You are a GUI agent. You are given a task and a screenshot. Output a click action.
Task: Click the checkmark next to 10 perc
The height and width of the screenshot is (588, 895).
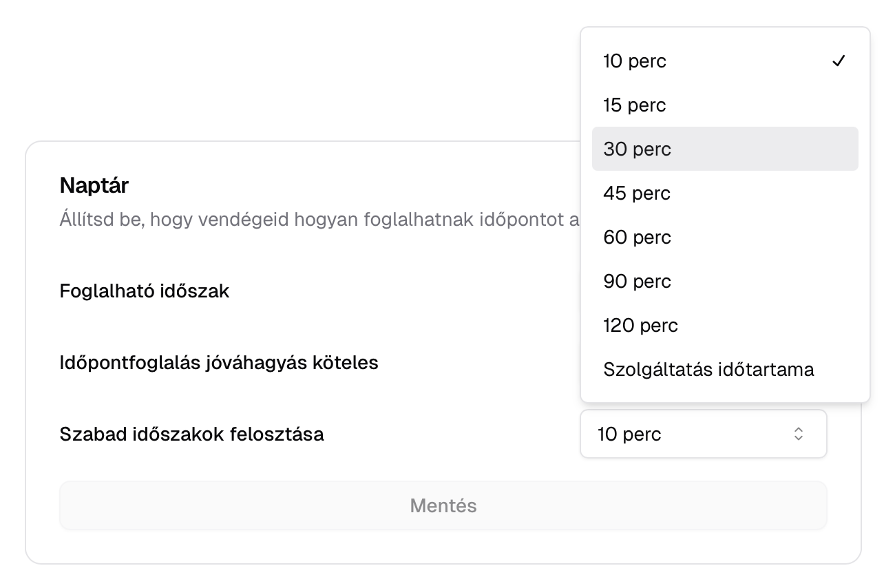coord(840,61)
